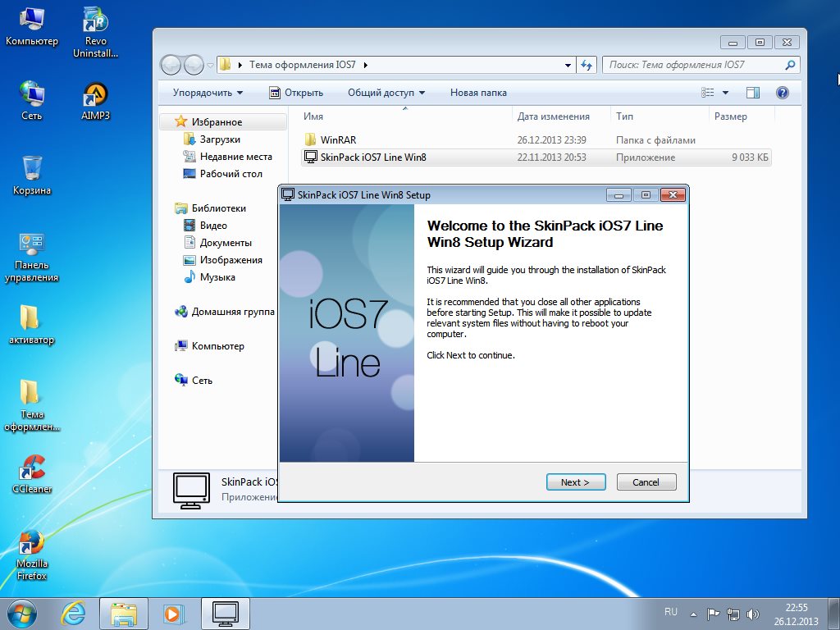Click the change view icon
Image resolution: width=840 pixels, height=630 pixels.
708,93
